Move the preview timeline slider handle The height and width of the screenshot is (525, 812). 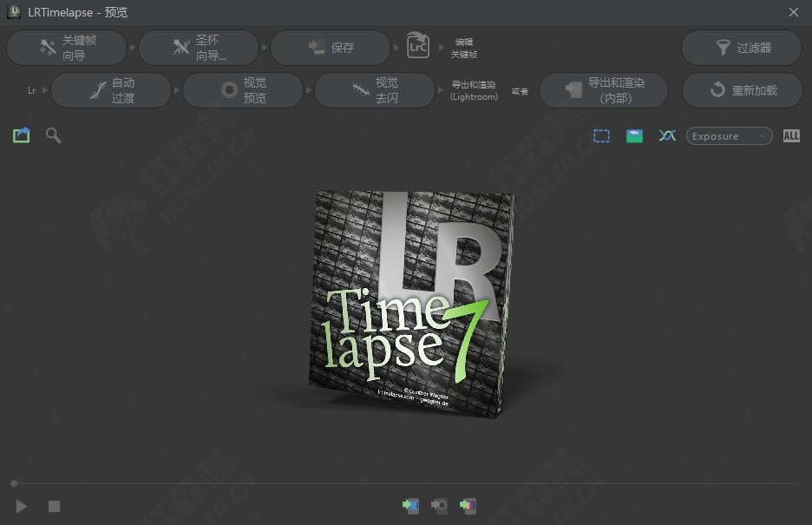pos(14,483)
